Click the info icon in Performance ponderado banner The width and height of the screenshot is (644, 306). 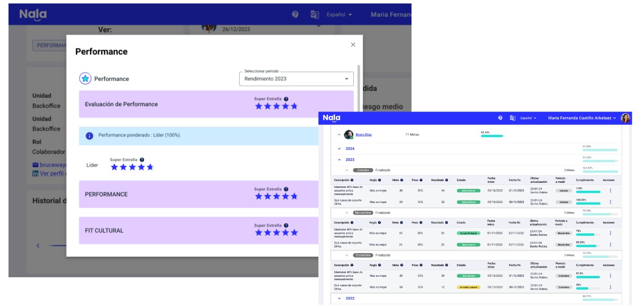pos(89,135)
